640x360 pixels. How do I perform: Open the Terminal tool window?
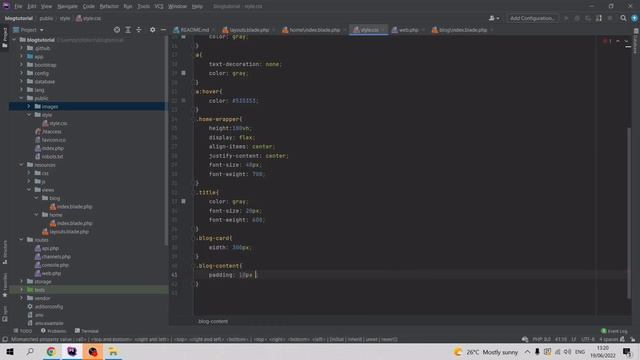[x=87, y=331]
